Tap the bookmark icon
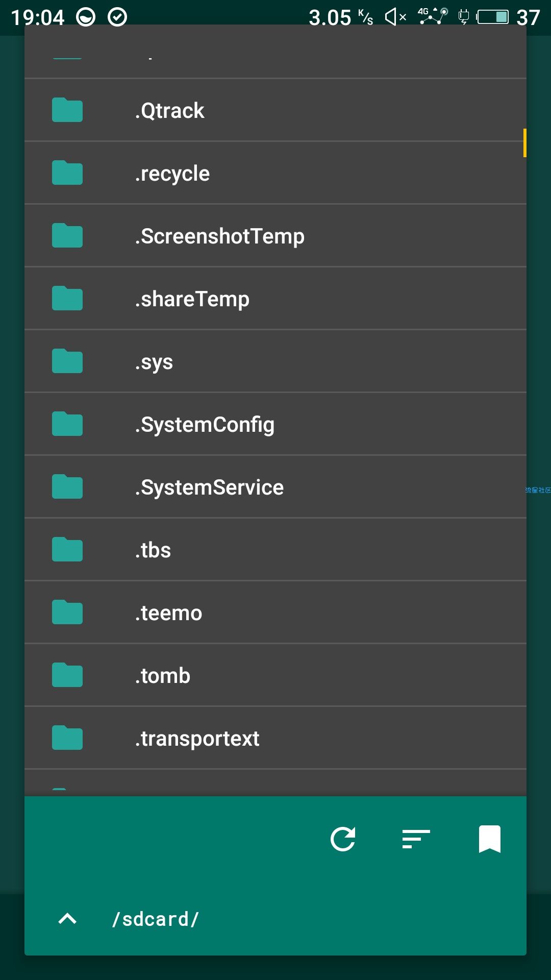 pos(489,839)
